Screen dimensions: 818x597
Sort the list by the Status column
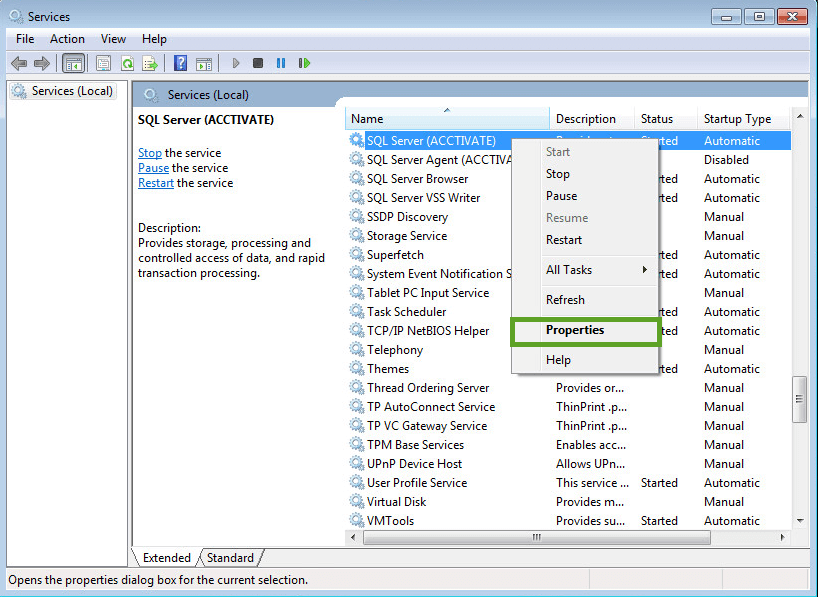[x=666, y=119]
